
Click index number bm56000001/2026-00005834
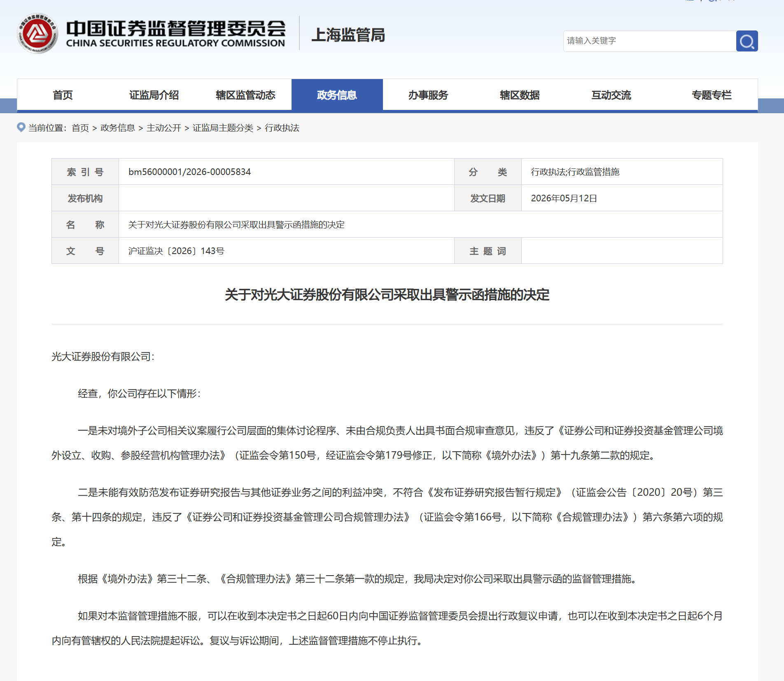(189, 172)
